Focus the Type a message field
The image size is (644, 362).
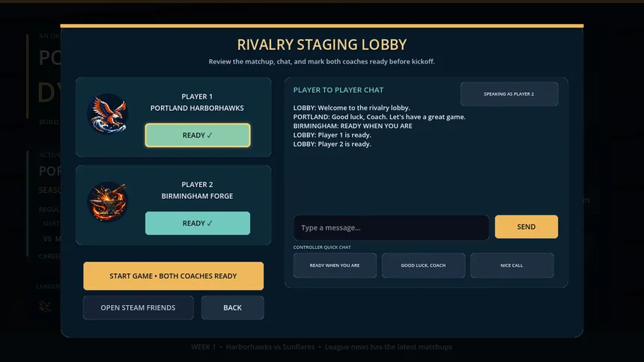tap(391, 227)
